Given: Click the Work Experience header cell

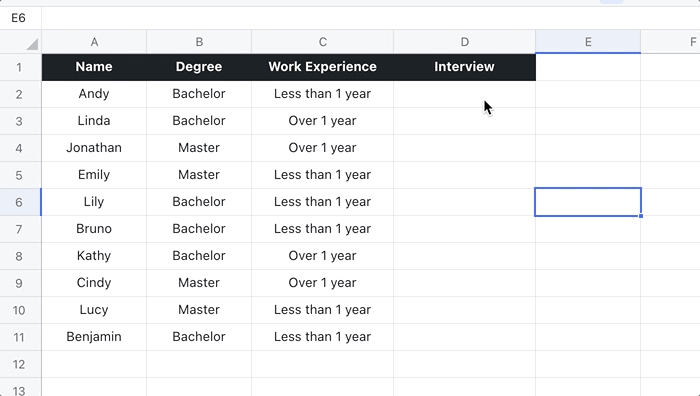Looking at the screenshot, I should tap(322, 67).
